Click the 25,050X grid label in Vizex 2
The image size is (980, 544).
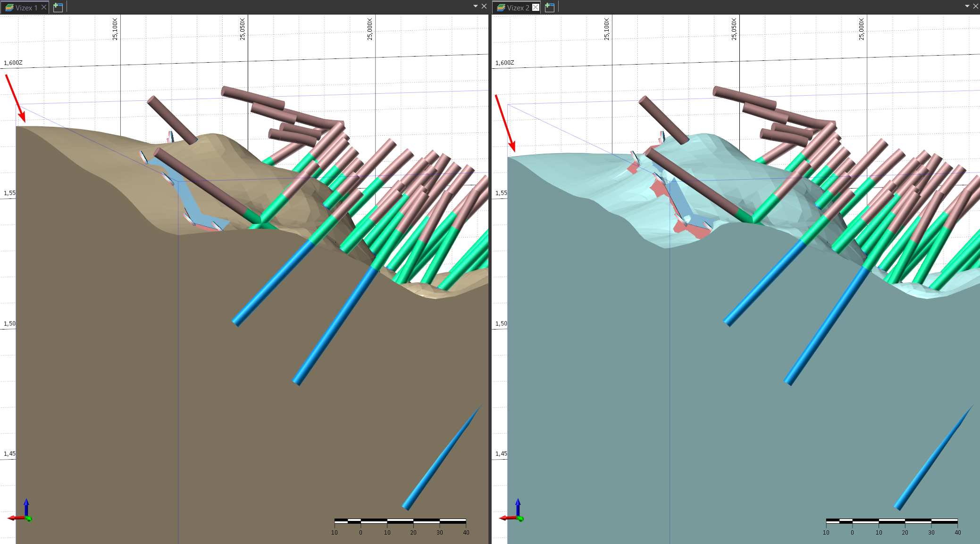pos(734,29)
